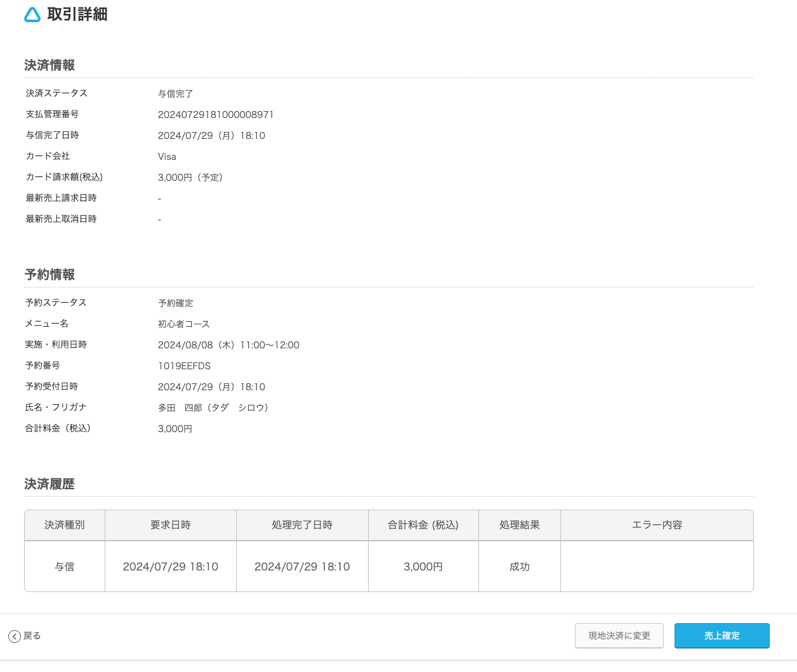Viewport: 797px width, 672px height.
Task: Click the エラー内容 column header
Action: point(657,525)
